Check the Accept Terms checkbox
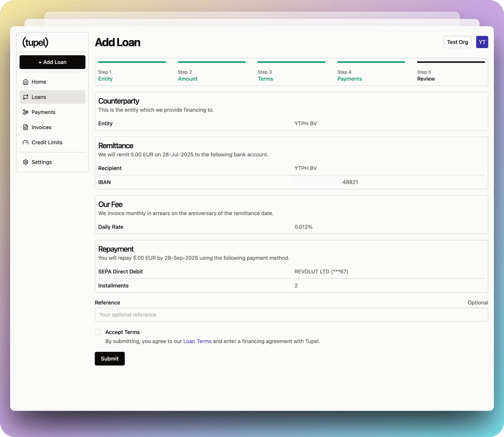The width and height of the screenshot is (504, 437). coord(98,332)
